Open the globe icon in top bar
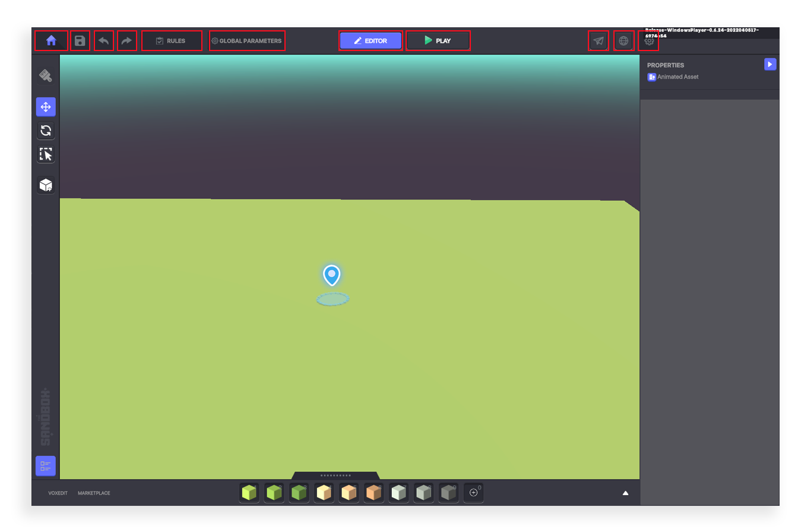The width and height of the screenshot is (798, 532). (623, 41)
